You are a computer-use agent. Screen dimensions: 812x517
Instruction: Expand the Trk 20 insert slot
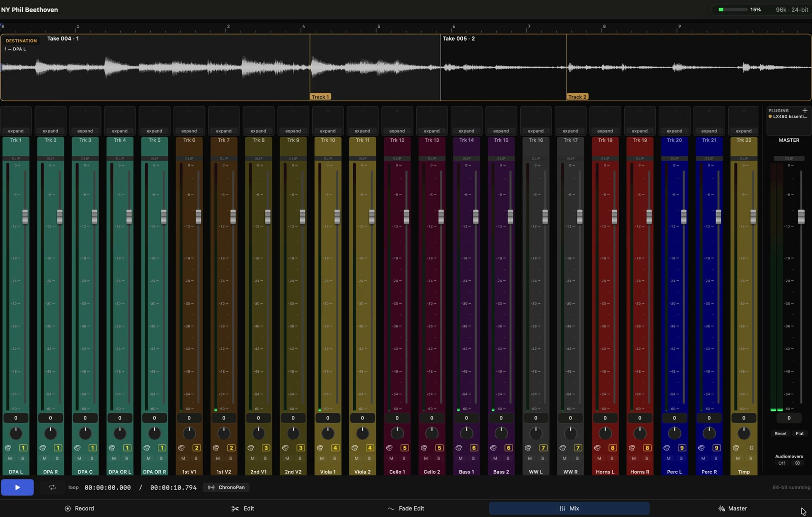point(674,131)
